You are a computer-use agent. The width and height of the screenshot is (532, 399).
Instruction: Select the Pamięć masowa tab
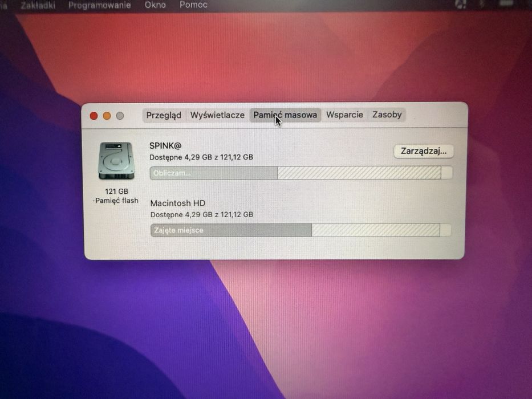[285, 115]
